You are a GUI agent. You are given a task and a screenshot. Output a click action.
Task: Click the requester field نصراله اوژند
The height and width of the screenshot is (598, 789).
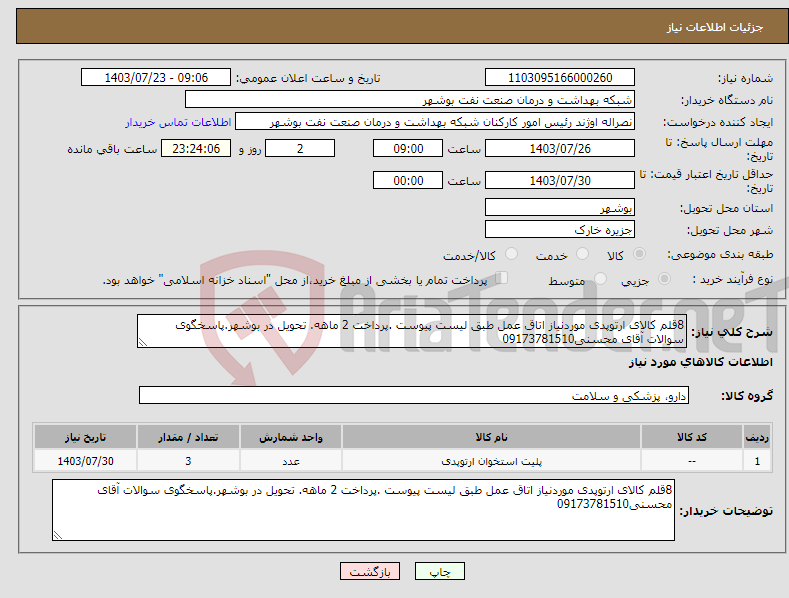coord(435,122)
